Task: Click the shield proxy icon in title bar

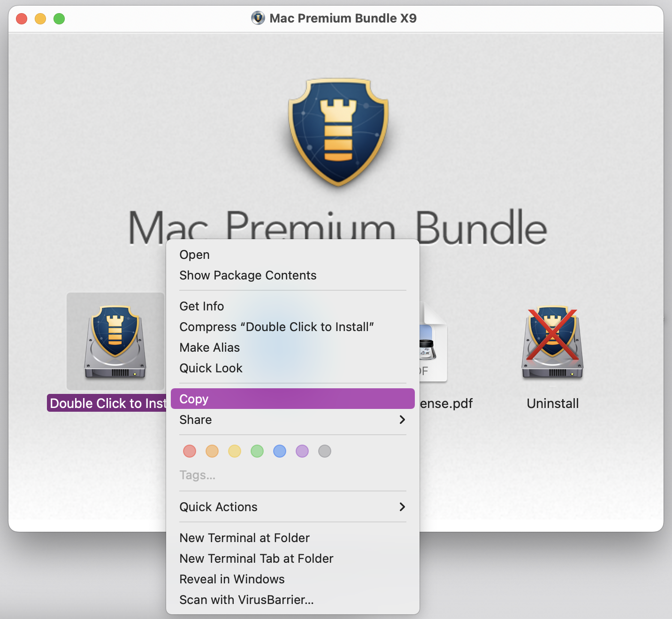Action: (x=258, y=18)
